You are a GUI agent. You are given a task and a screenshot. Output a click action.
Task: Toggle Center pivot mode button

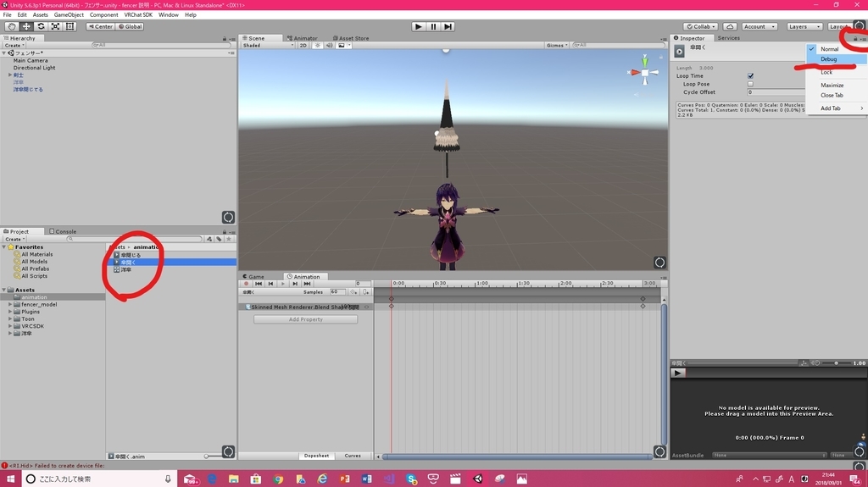100,26
